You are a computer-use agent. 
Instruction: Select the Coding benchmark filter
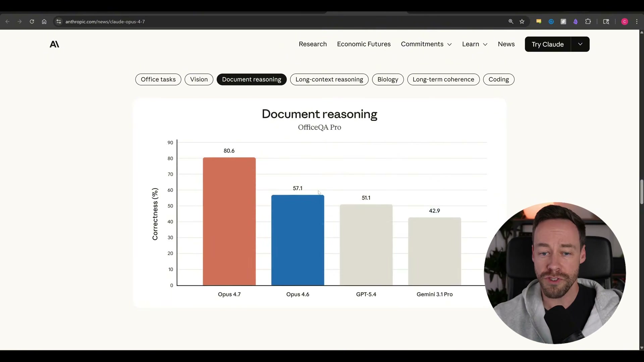499,79
